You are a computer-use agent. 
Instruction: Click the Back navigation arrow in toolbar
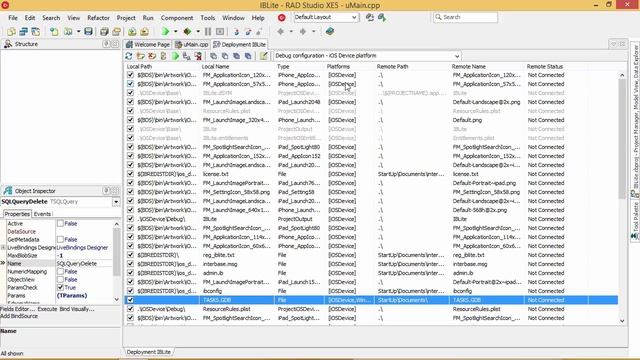(x=280, y=31)
